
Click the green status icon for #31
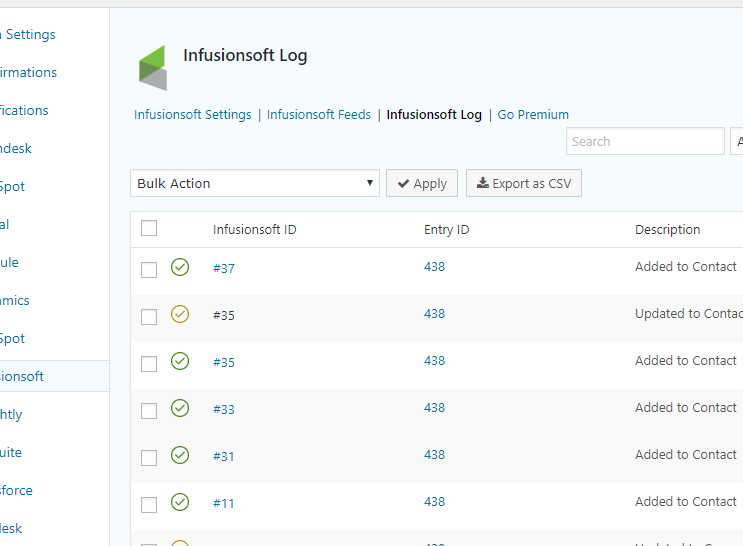(180, 455)
